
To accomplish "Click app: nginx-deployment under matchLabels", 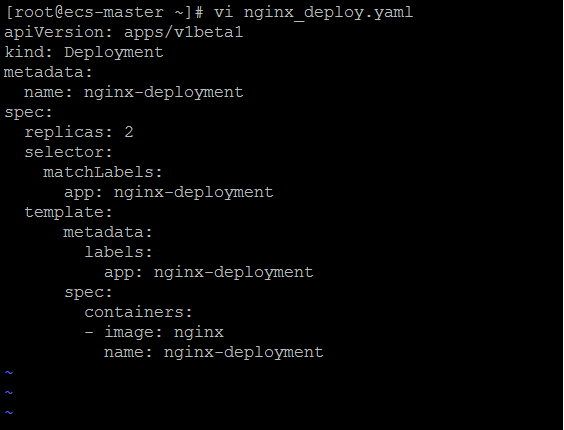I will (169, 193).
